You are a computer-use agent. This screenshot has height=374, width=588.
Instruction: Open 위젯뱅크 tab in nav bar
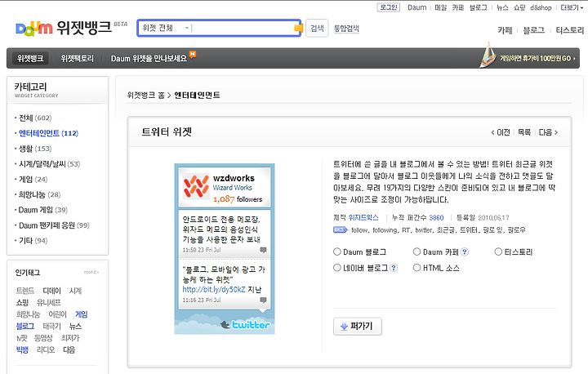(30, 59)
